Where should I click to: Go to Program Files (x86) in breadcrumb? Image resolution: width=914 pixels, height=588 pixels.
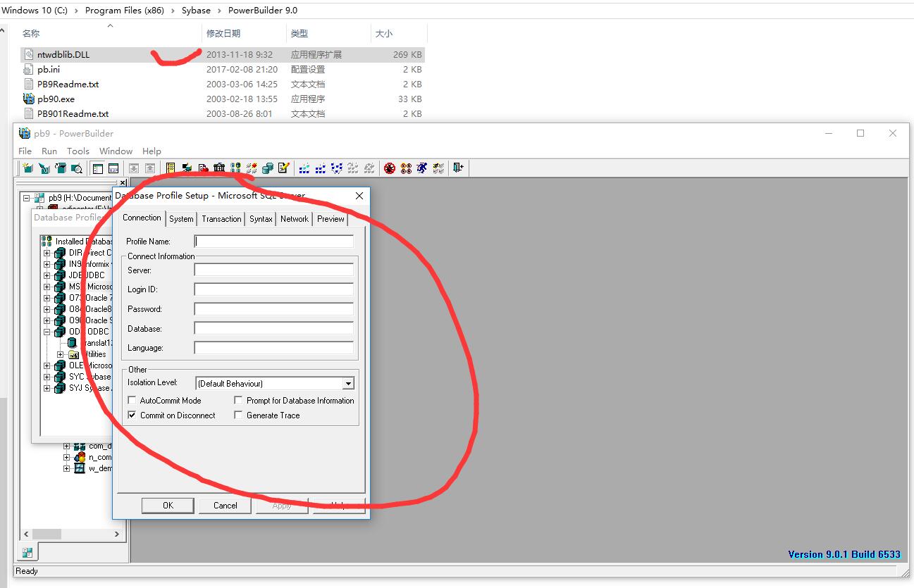point(125,11)
